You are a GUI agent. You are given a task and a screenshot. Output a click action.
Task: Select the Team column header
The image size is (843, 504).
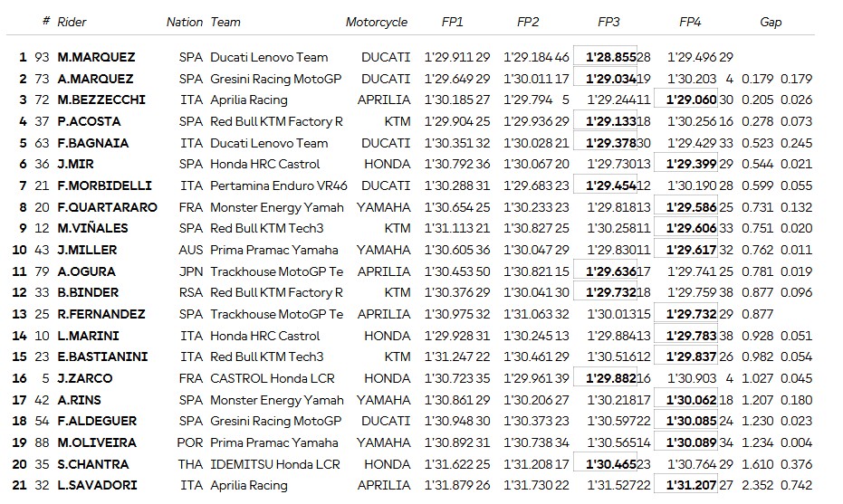click(x=225, y=22)
